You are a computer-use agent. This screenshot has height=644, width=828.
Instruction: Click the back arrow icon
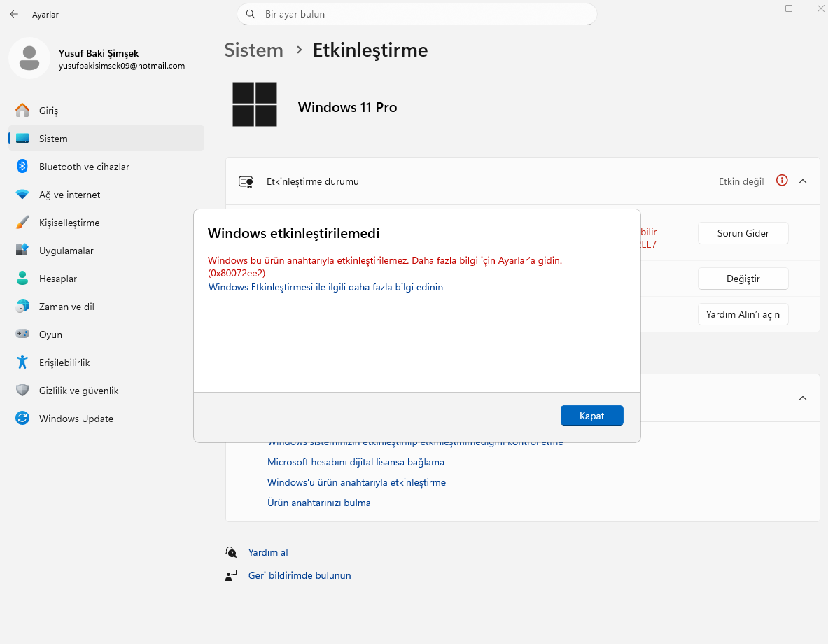tap(14, 14)
